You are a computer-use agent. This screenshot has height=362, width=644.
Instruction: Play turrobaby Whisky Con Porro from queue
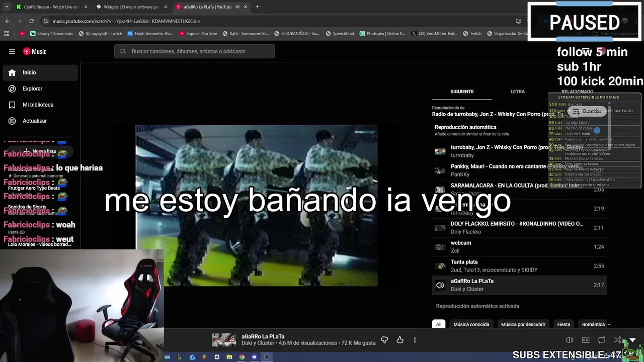coord(519,151)
